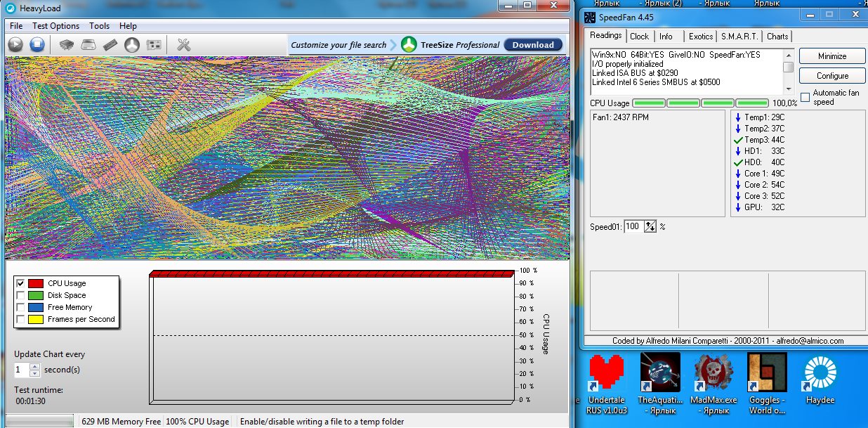Screen dimensions: 868x428
Task: Click the green Disk Space legend swatch
Action: [x=36, y=295]
